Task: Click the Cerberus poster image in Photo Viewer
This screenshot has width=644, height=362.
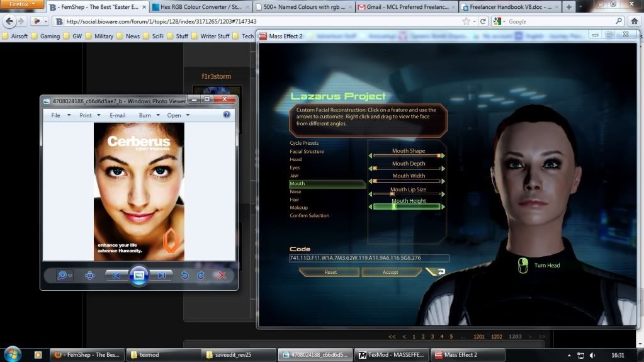Action: click(x=139, y=191)
